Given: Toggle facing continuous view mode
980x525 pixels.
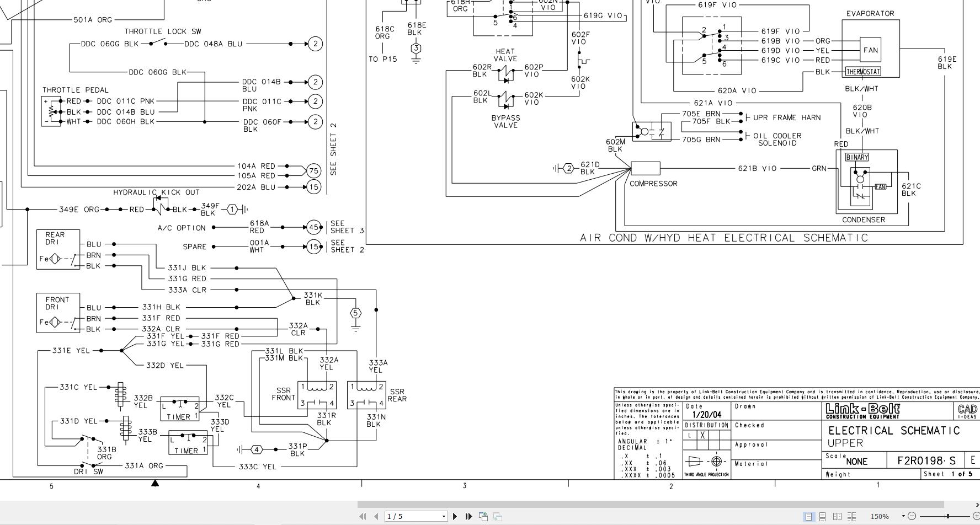Looking at the screenshot, I should tap(851, 517).
